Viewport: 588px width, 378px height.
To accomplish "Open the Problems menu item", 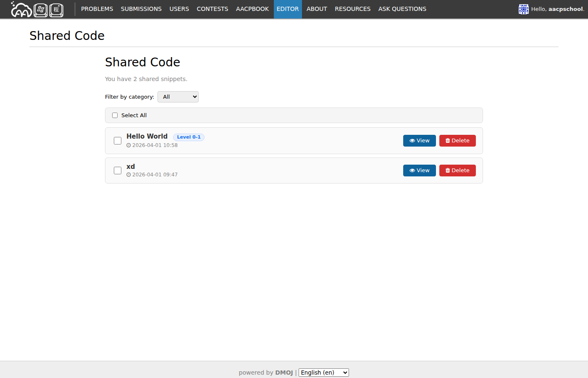I will click(97, 9).
